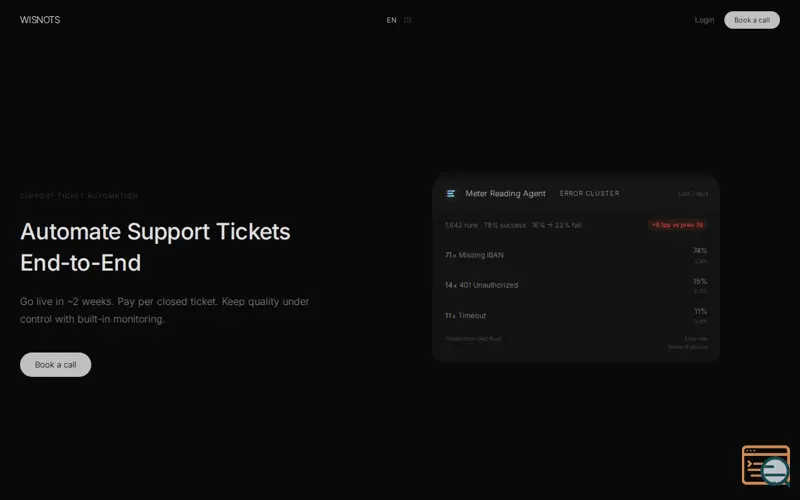
Task: Click Book a call below the headline
Action: (x=56, y=365)
